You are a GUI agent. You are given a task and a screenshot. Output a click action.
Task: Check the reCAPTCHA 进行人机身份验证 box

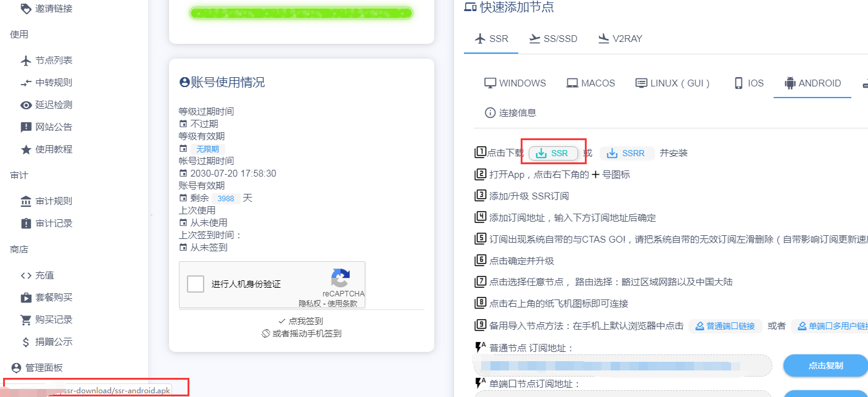pyautogui.click(x=196, y=284)
